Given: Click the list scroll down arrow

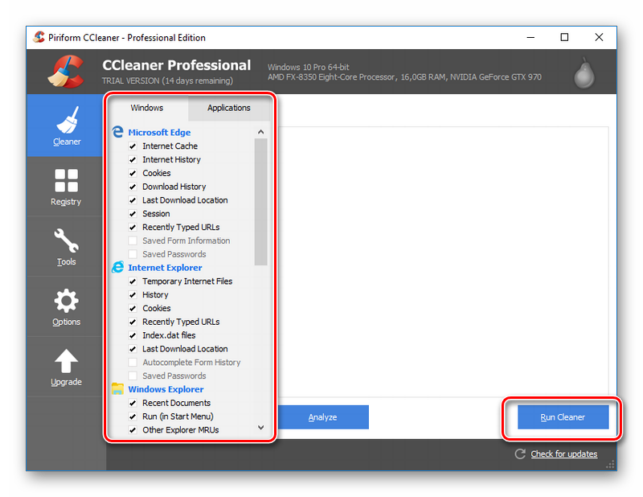Looking at the screenshot, I should [x=261, y=428].
